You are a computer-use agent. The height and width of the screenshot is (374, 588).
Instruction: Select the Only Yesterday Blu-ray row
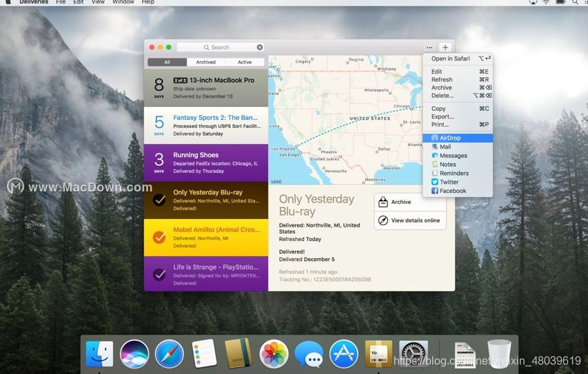point(206,200)
